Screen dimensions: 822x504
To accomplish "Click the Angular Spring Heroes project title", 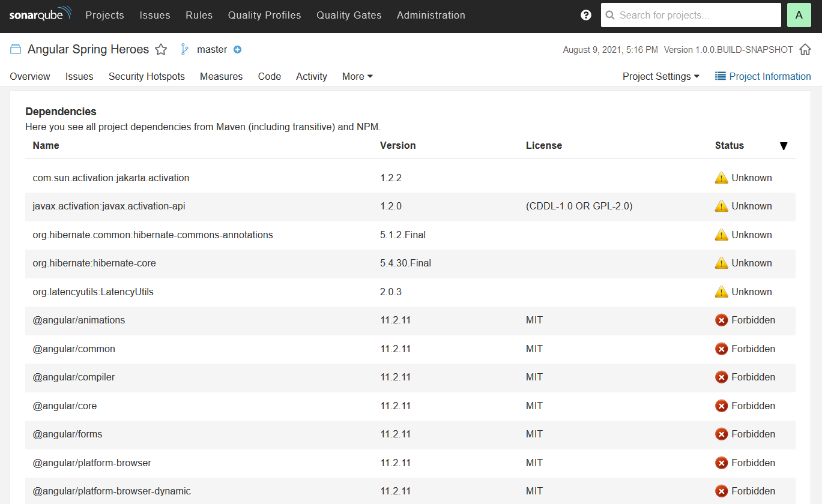I will tap(88, 49).
